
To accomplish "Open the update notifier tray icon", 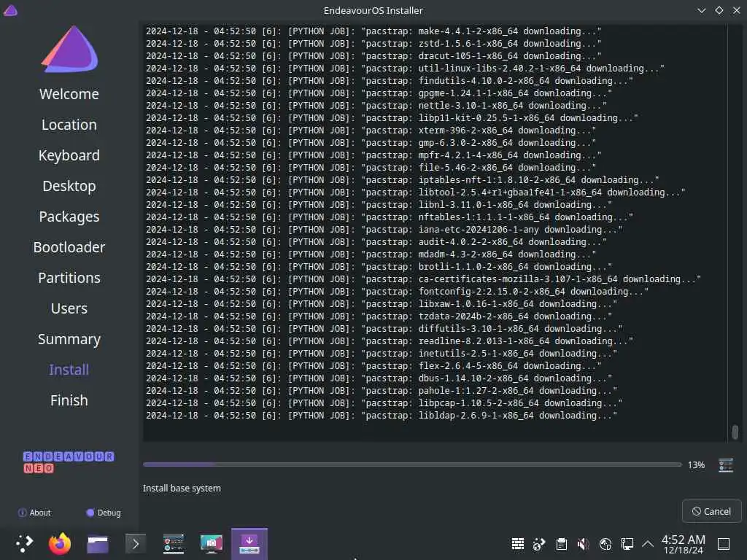I will (539, 544).
